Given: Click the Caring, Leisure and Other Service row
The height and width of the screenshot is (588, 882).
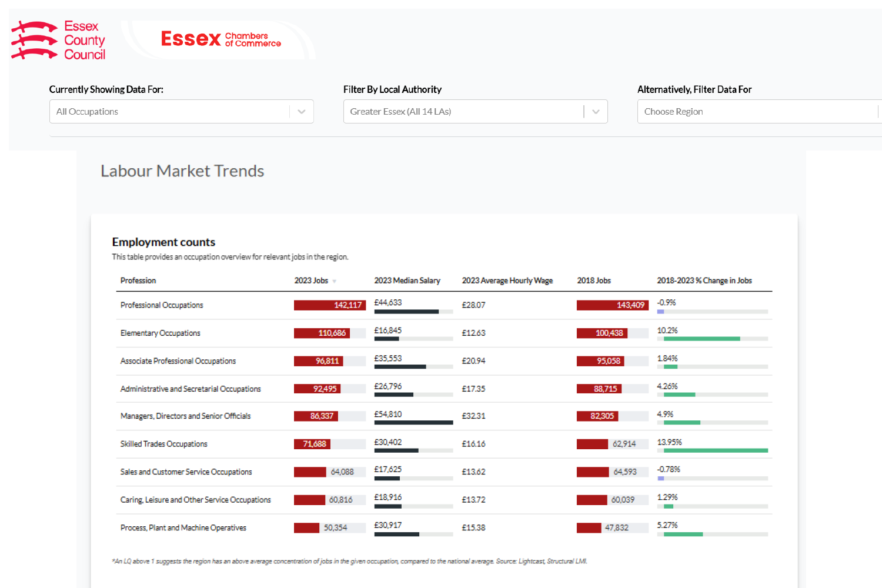Looking at the screenshot, I should [x=195, y=500].
